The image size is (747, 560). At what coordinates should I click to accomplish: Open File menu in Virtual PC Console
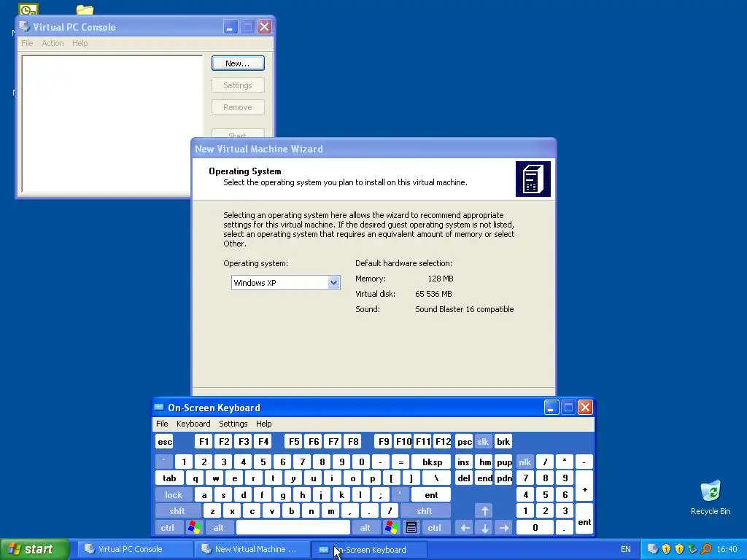[27, 43]
